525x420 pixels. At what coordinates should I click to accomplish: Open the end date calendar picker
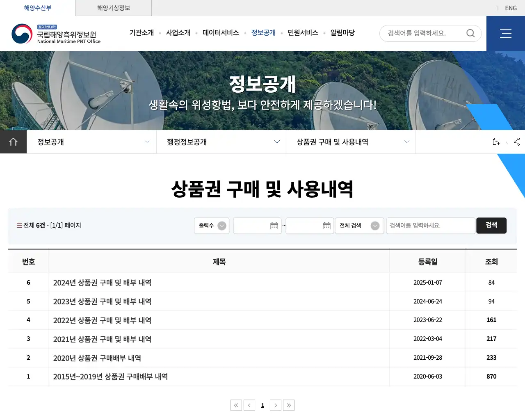click(326, 226)
